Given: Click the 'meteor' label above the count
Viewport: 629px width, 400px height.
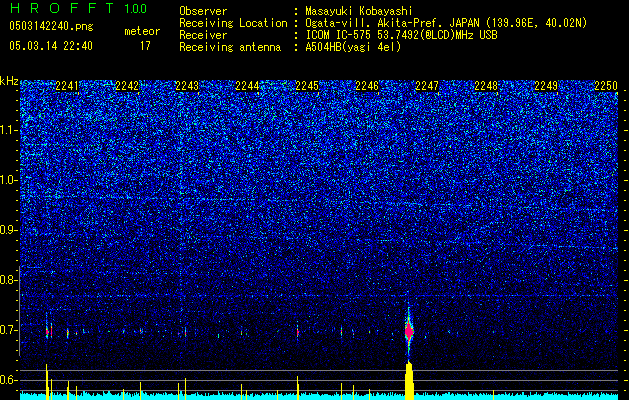Looking at the screenshot, I should [x=142, y=31].
